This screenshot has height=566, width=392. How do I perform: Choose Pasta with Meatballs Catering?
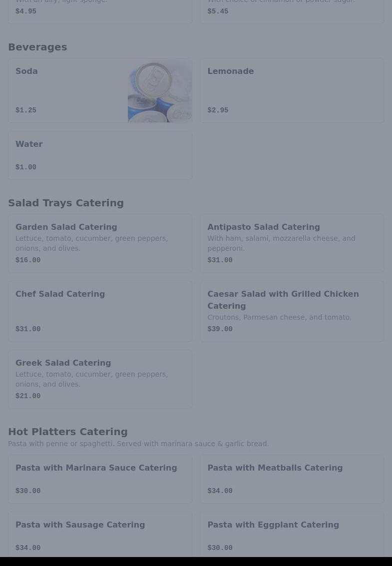(x=292, y=479)
